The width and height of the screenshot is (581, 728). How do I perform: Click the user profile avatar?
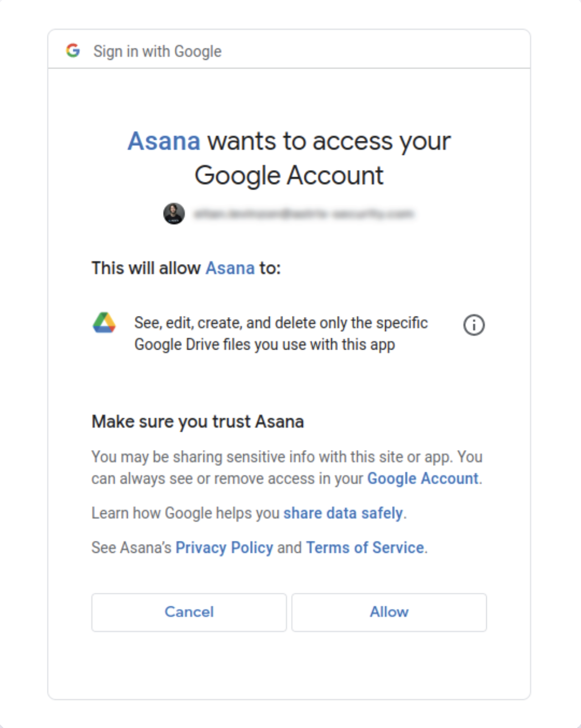point(174,213)
